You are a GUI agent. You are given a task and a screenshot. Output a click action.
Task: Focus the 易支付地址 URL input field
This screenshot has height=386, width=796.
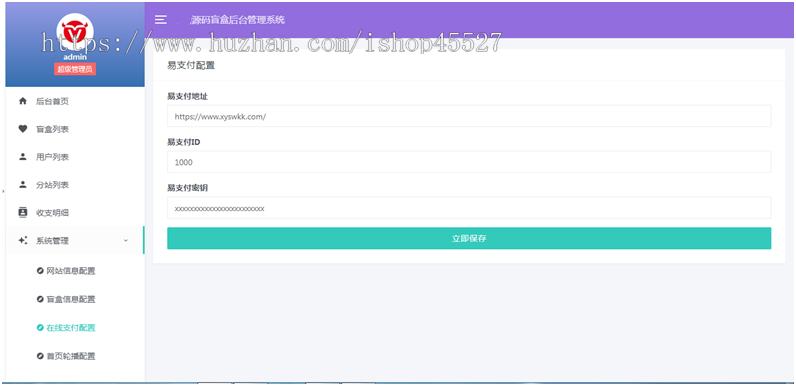[x=469, y=116]
